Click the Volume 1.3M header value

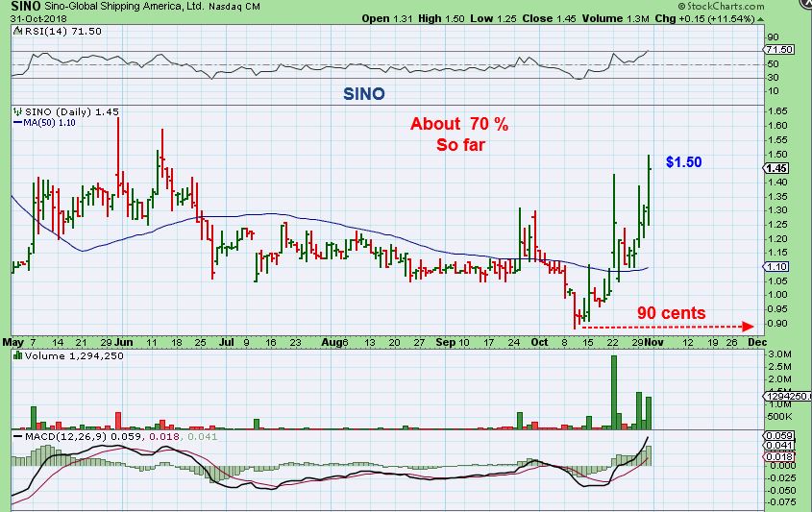(x=615, y=18)
